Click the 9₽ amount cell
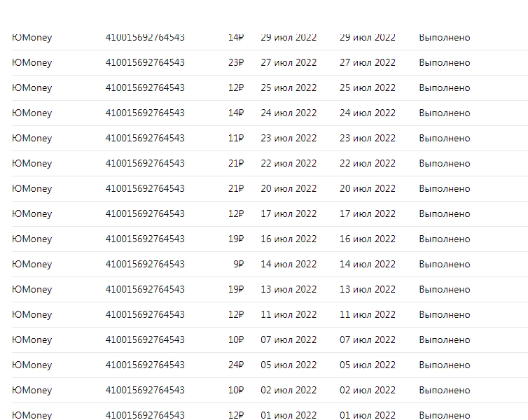The image size is (528, 420). click(238, 264)
